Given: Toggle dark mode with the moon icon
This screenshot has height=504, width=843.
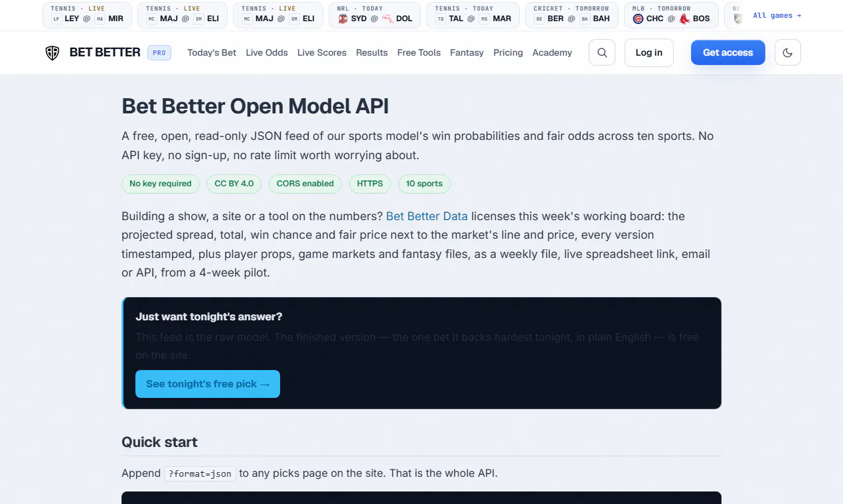Looking at the screenshot, I should pyautogui.click(x=788, y=52).
